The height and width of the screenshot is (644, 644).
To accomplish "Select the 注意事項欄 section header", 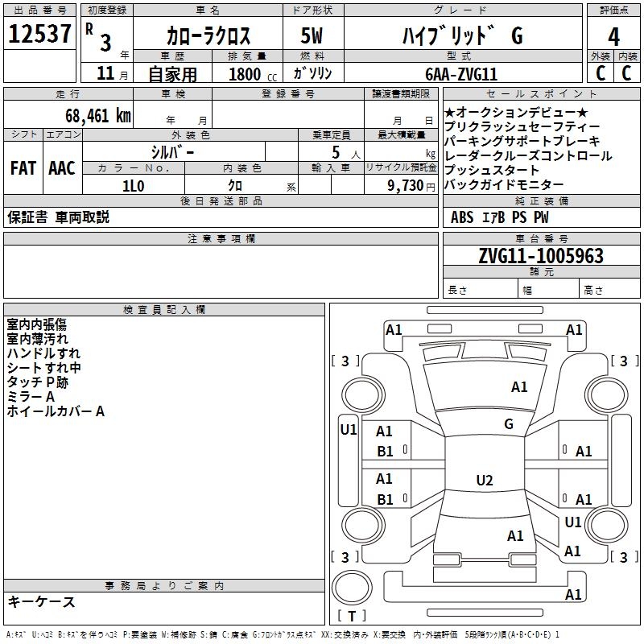I will tap(221, 238).
